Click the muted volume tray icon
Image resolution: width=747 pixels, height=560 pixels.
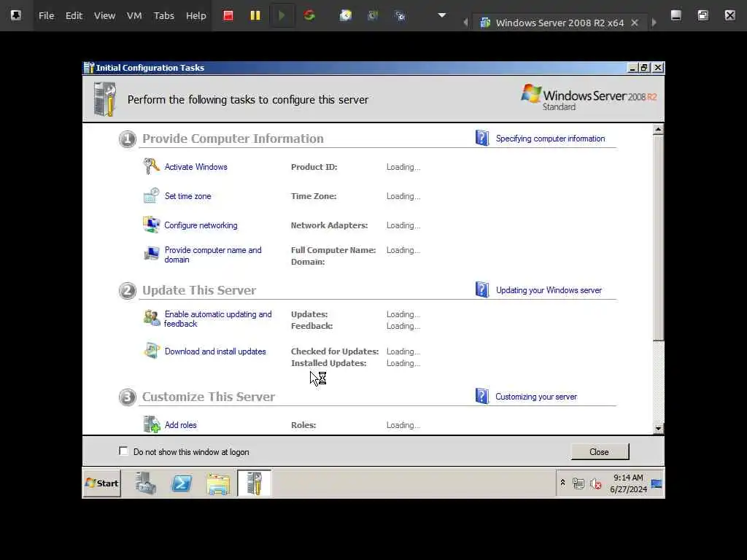point(595,484)
